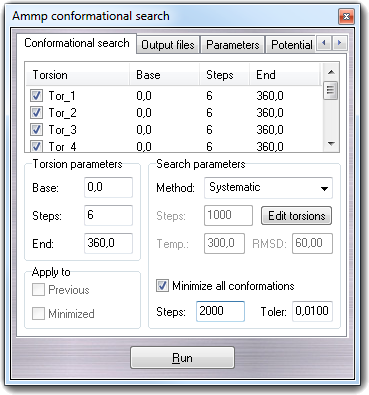
Task: Select the Conformational search tab
Action: point(77,43)
